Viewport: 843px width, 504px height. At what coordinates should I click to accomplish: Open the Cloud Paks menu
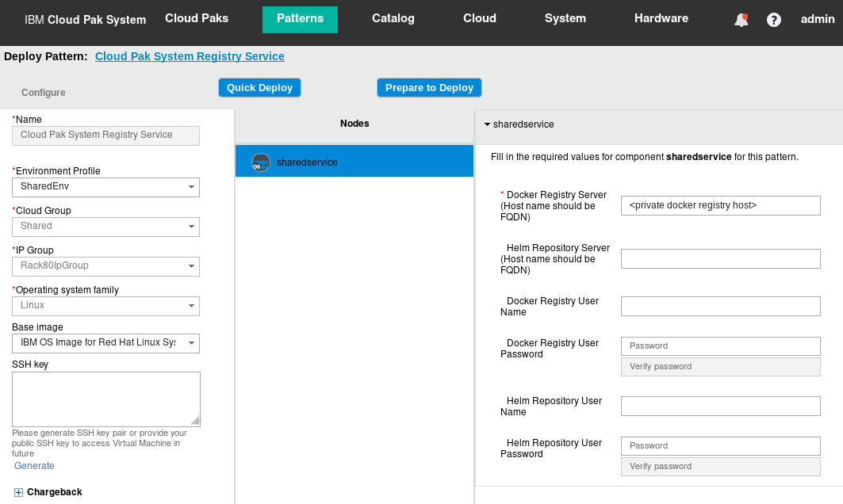click(x=197, y=18)
